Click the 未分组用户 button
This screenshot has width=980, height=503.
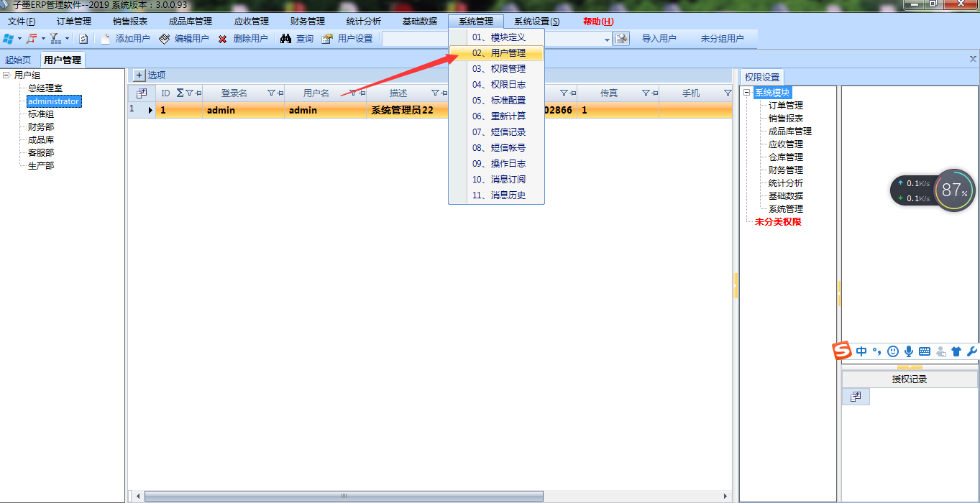click(722, 39)
